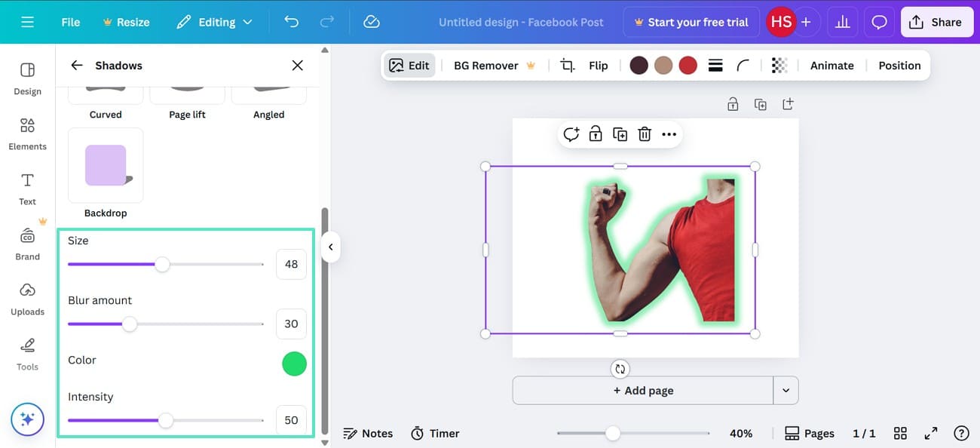Open the Uploads panel
The image size is (980, 448).
pyautogui.click(x=27, y=297)
